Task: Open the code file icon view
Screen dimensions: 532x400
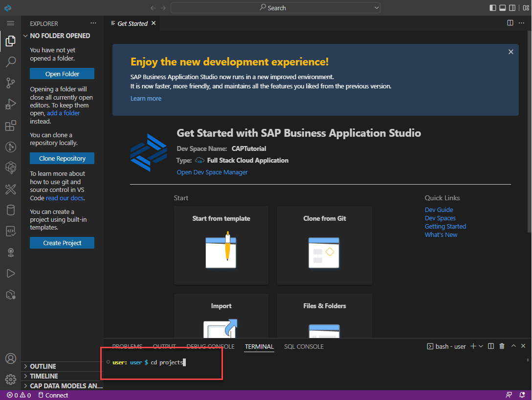Action: tap(11, 231)
